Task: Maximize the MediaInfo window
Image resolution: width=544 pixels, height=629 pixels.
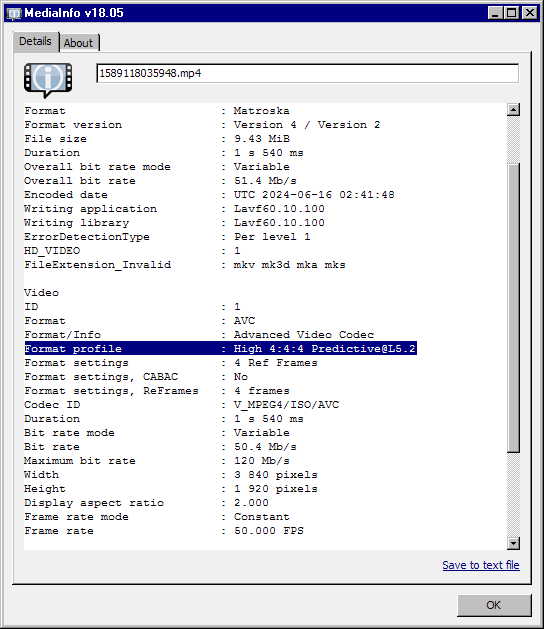Action: [x=512, y=13]
